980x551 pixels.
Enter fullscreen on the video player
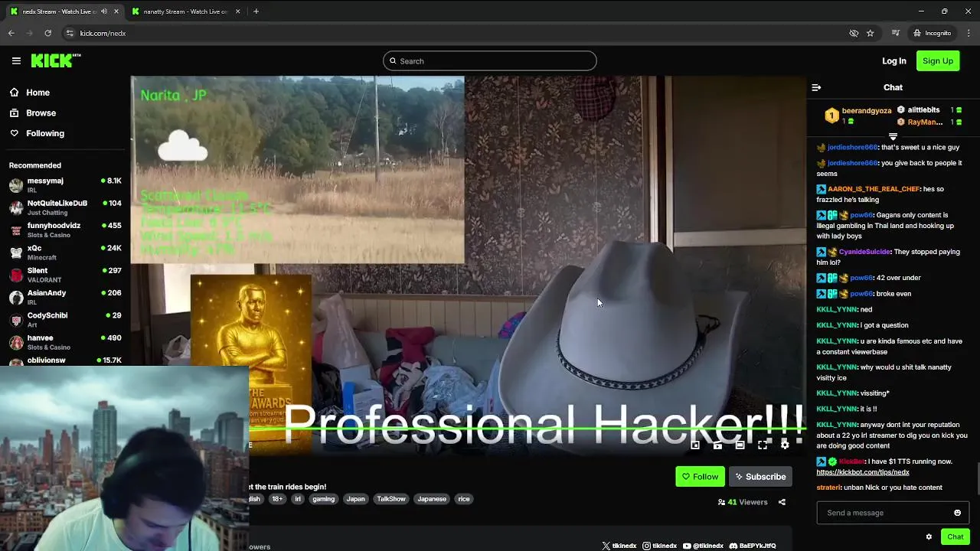(x=763, y=445)
